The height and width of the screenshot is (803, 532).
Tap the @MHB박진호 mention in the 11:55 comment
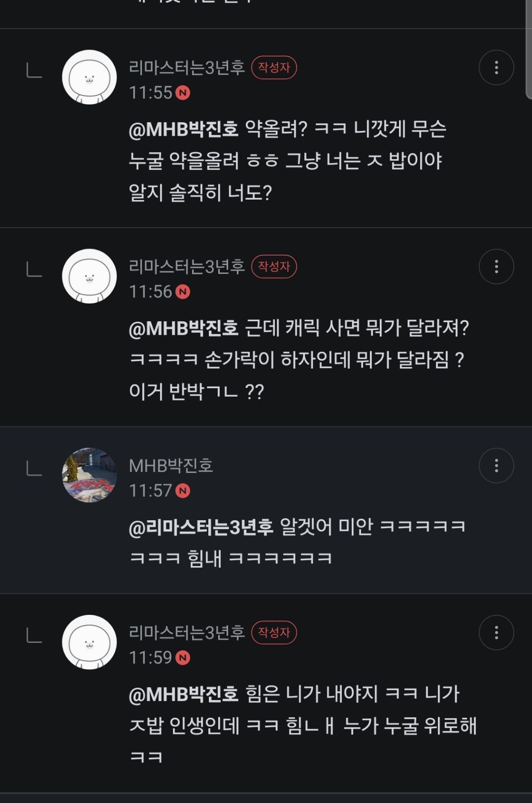[183, 129]
